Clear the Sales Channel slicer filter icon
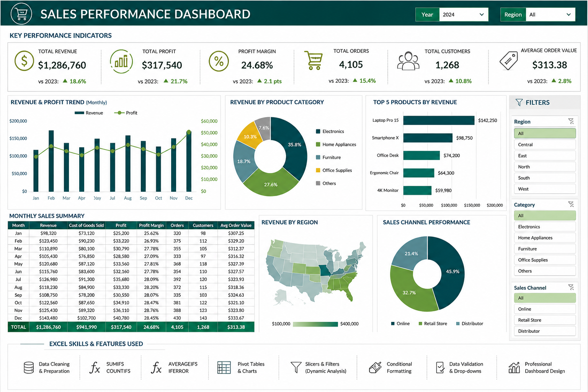Viewport: 588px width, 392px height. tap(571, 287)
